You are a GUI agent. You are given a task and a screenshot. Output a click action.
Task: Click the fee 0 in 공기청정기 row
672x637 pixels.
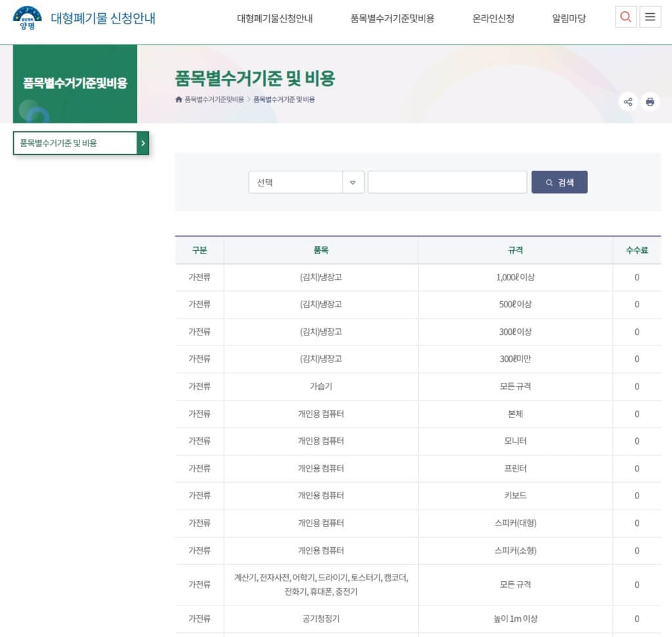[637, 619]
